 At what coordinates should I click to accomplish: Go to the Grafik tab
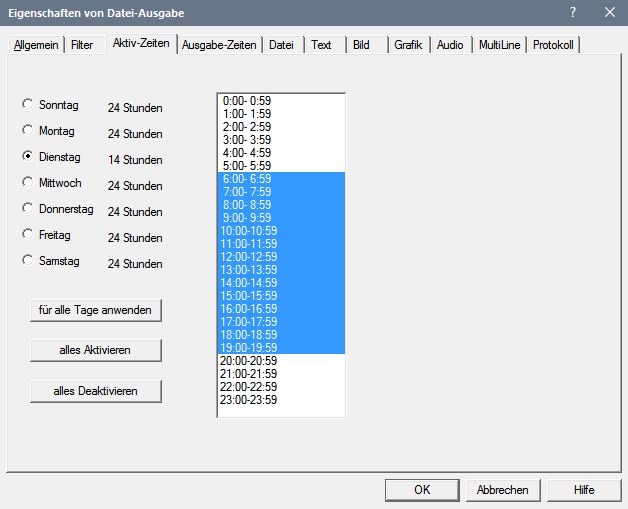coord(408,45)
